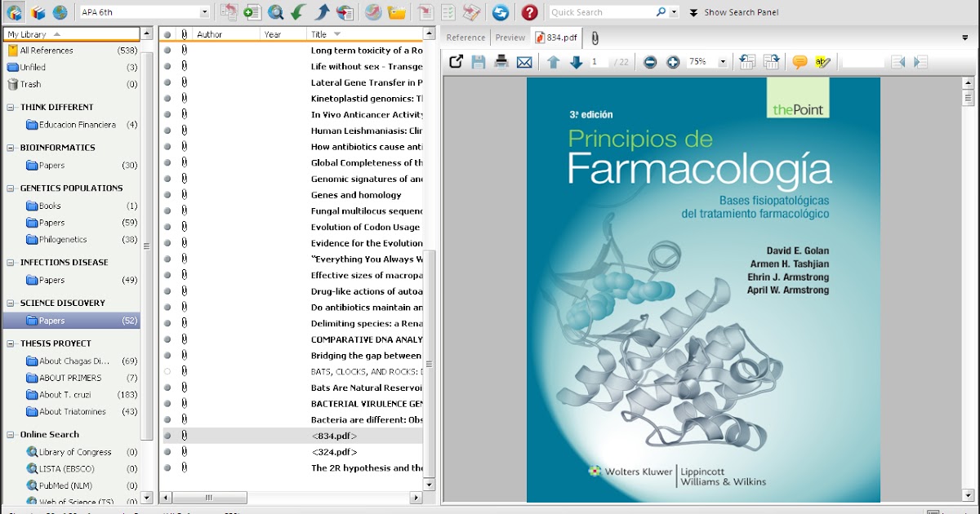This screenshot has height=514, width=980.
Task: Open the APA 6th output style dropdown
Action: click(x=205, y=12)
